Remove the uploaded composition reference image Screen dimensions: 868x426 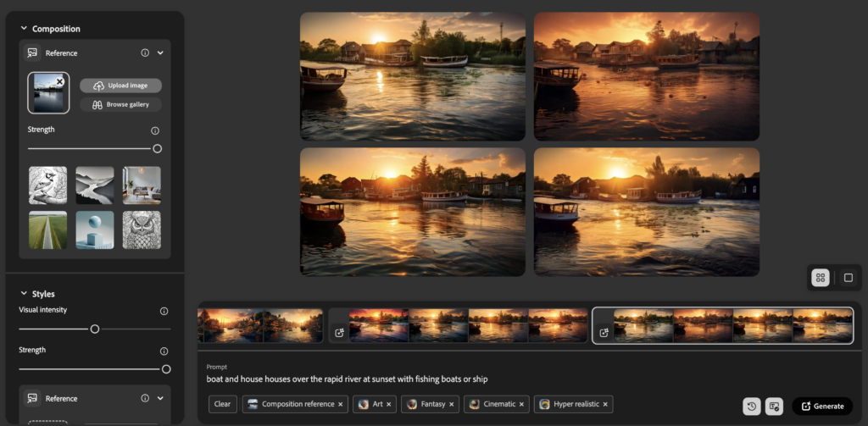tap(60, 82)
